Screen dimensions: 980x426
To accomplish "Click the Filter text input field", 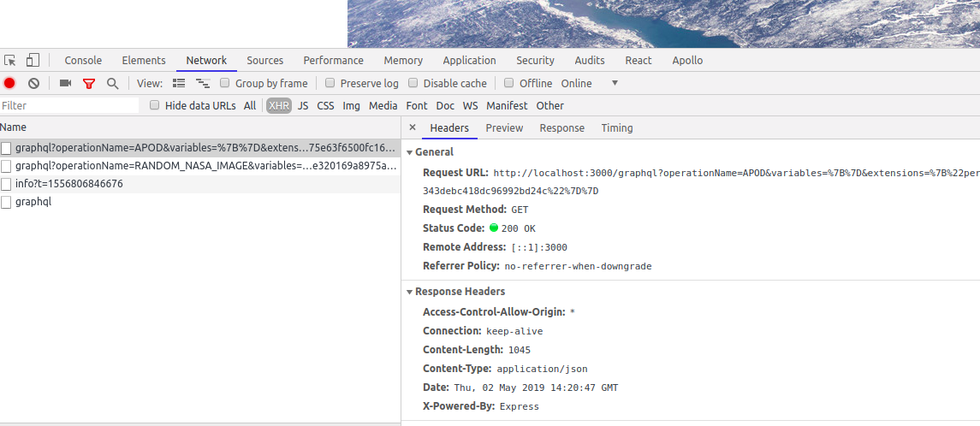I will [x=68, y=105].
